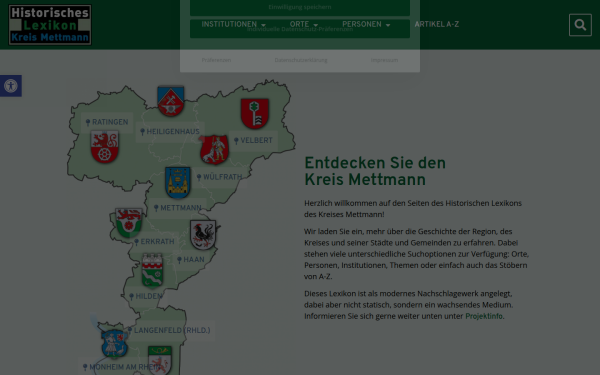Open the Orte menu
Viewport: 600px width, 375px height.
click(x=299, y=24)
